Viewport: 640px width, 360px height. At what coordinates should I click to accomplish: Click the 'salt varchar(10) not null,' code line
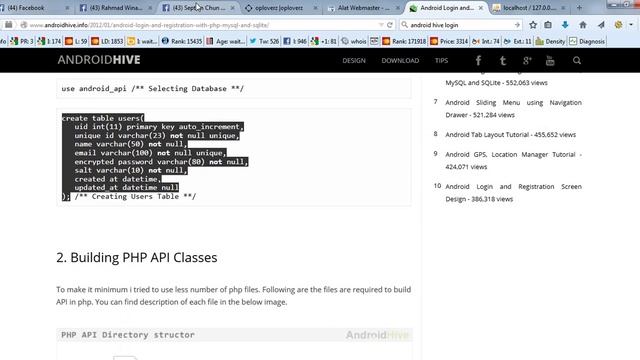coord(131,170)
